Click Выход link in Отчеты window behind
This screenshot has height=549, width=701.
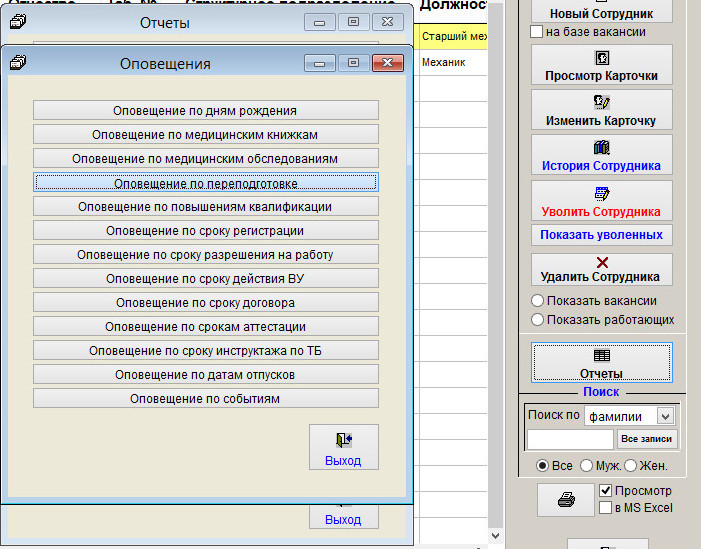point(343,519)
